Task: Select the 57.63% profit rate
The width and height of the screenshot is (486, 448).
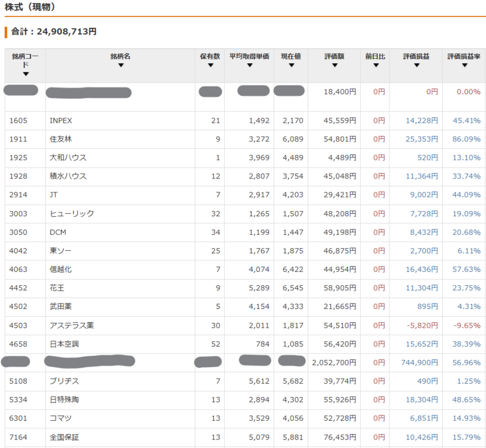Action: pyautogui.click(x=467, y=270)
